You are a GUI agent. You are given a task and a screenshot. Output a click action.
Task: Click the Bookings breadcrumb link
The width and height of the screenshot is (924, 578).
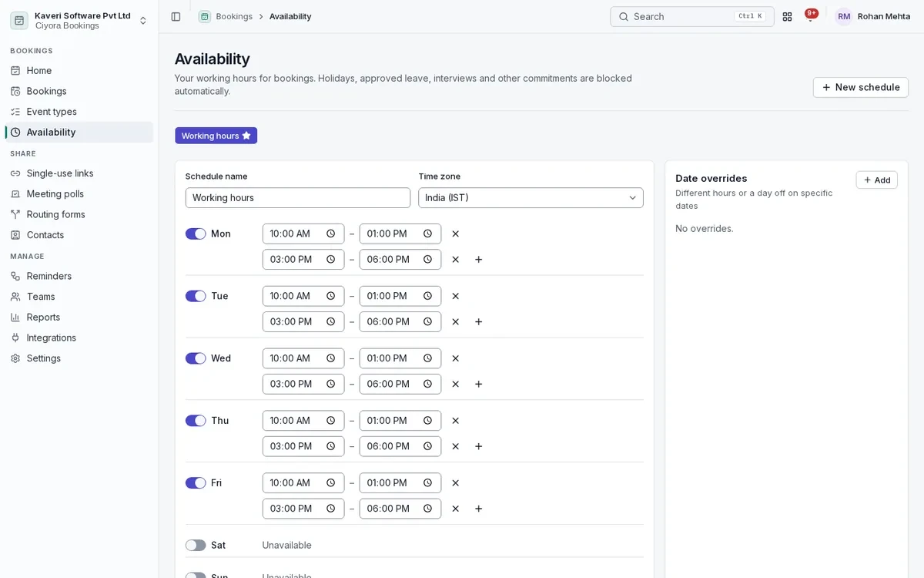(234, 16)
